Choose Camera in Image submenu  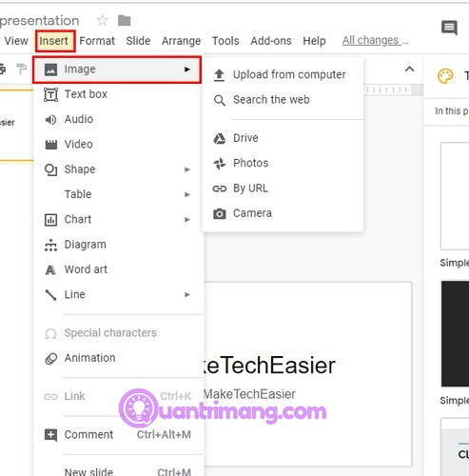coord(283,213)
